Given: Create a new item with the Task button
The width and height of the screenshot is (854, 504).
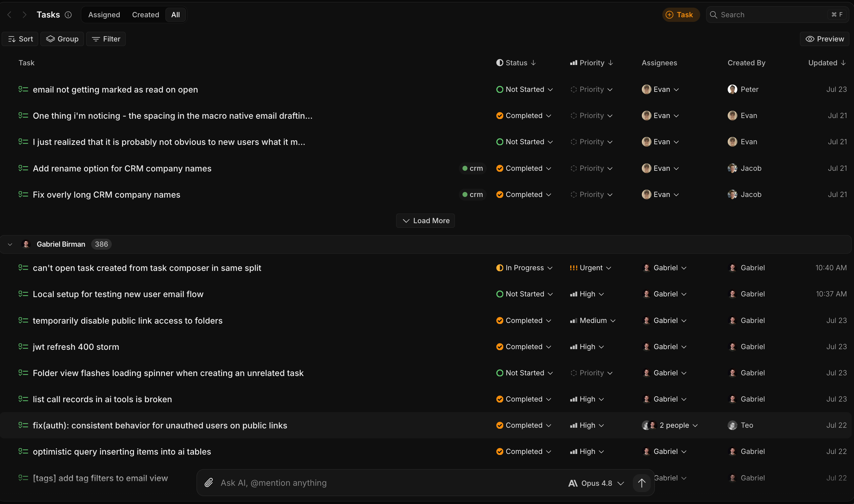Looking at the screenshot, I should (681, 15).
